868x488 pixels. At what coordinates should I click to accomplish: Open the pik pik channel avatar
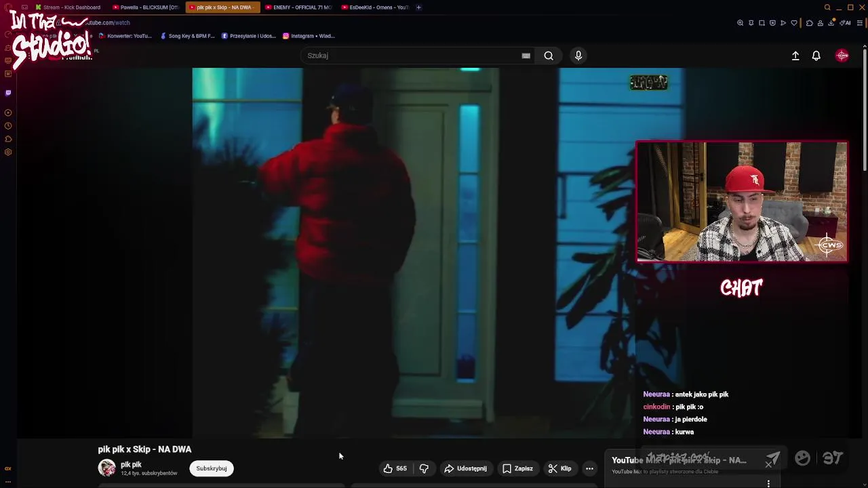[107, 468]
